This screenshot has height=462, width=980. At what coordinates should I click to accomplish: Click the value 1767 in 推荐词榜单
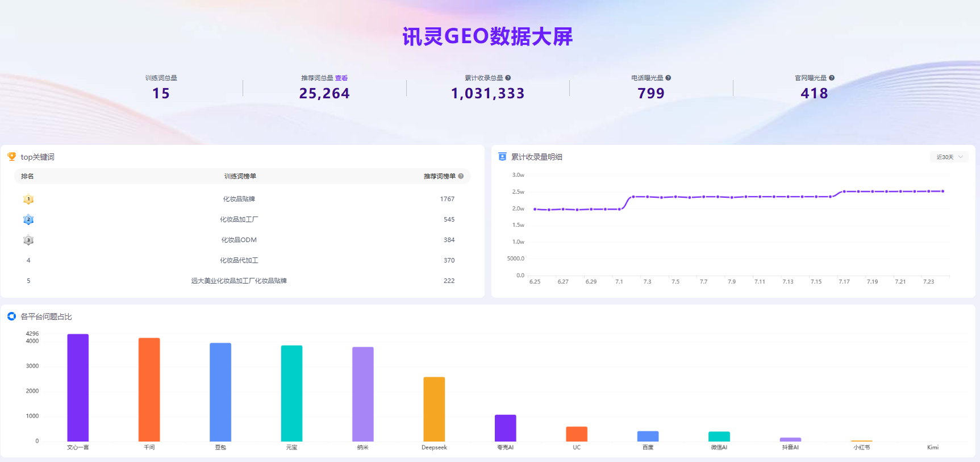[x=447, y=199]
